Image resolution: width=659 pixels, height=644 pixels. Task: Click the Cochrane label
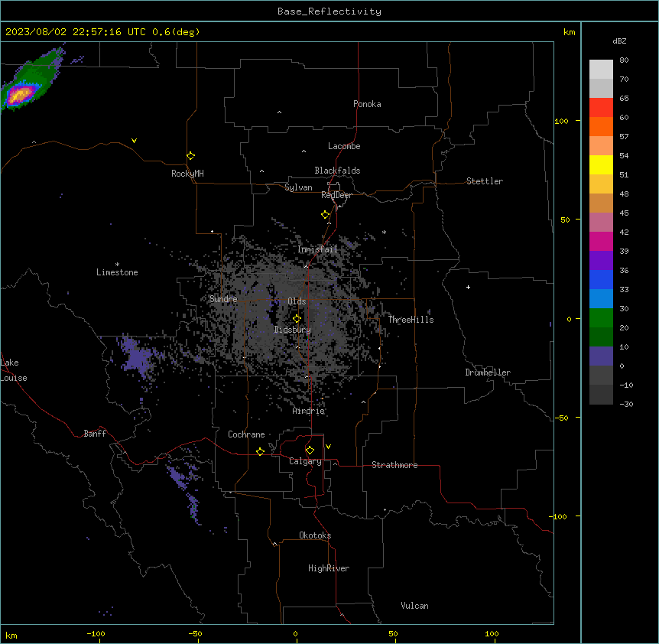246,434
